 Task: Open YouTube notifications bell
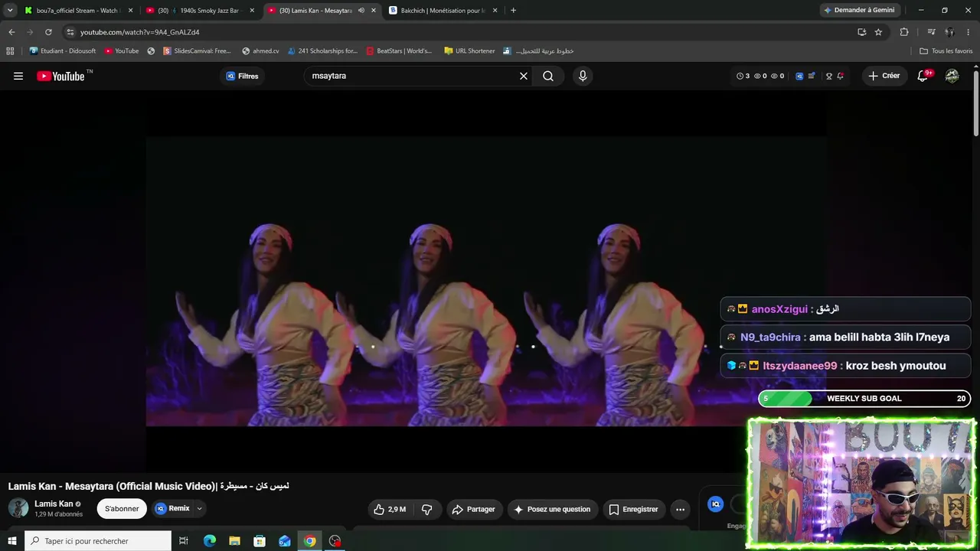[923, 76]
